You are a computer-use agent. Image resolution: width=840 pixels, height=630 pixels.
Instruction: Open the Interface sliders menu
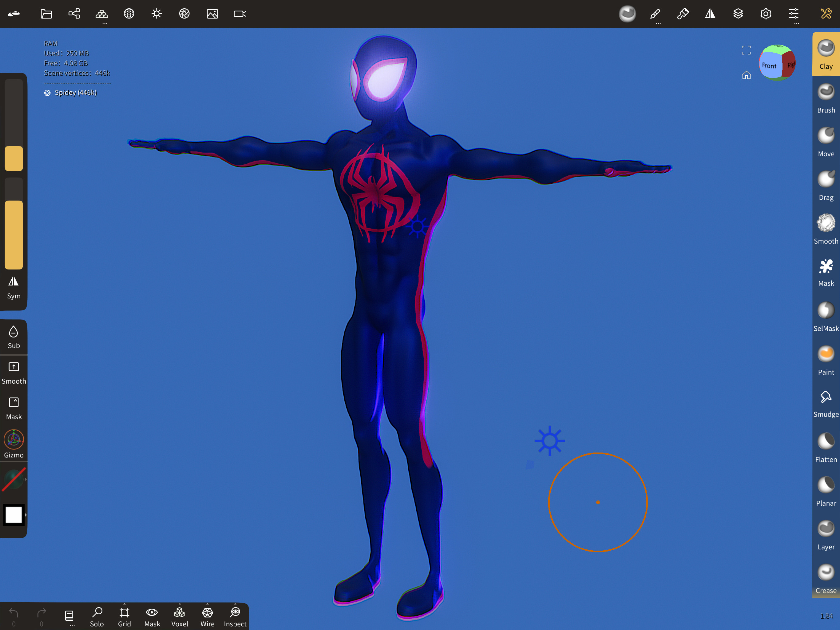click(793, 14)
